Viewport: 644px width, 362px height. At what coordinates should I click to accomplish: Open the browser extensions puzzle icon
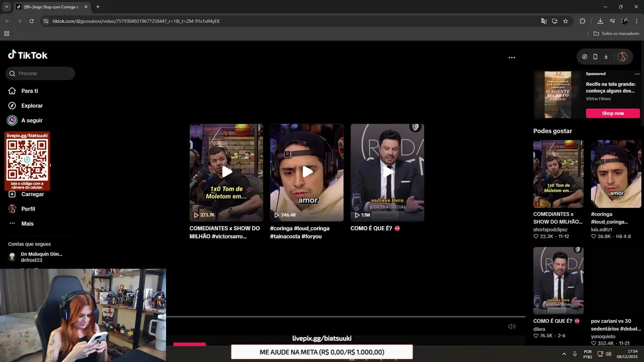(583, 21)
